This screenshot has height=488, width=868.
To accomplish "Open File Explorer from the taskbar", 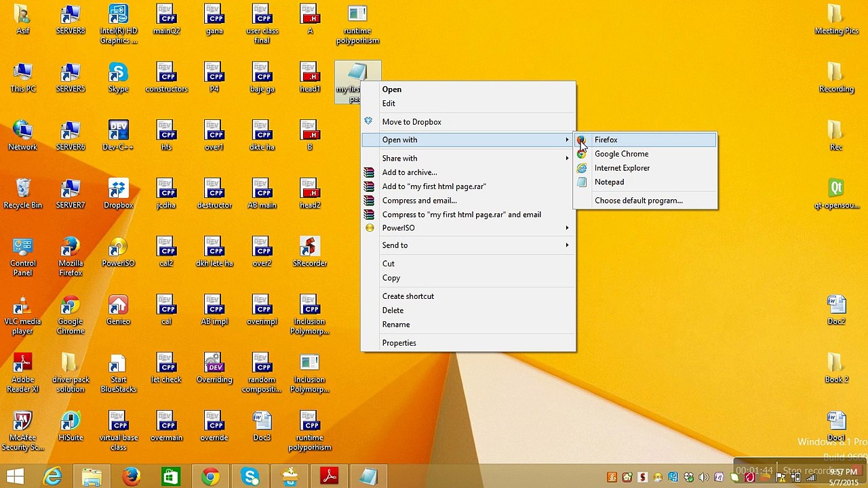I will pyautogui.click(x=92, y=476).
